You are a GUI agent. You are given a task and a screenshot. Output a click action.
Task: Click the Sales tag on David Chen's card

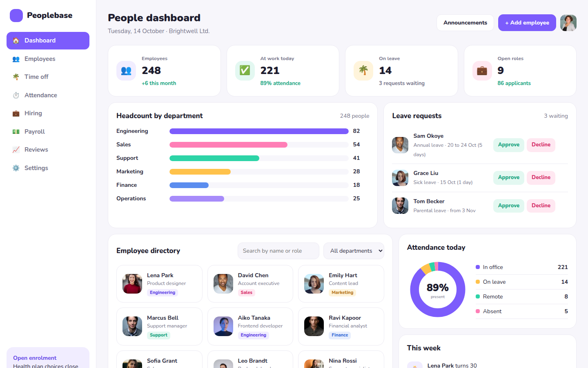(x=247, y=293)
